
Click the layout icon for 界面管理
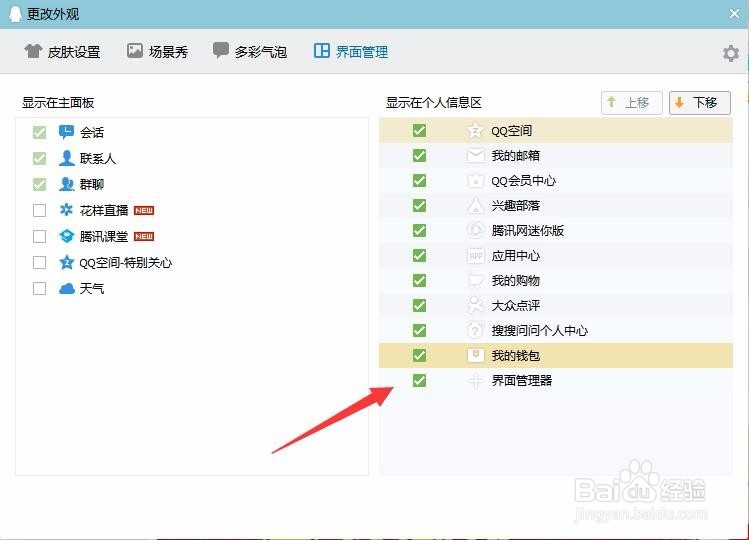pos(321,51)
